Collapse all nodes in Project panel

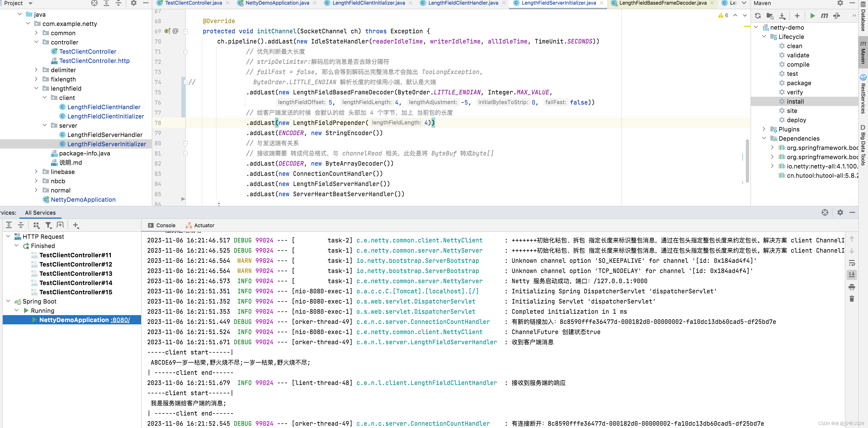pyautogui.click(x=119, y=3)
